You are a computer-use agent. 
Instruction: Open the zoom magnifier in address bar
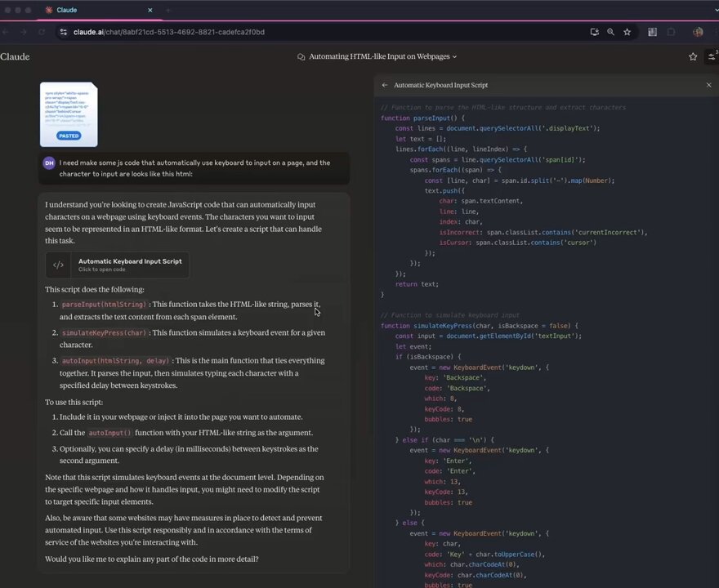coord(611,32)
